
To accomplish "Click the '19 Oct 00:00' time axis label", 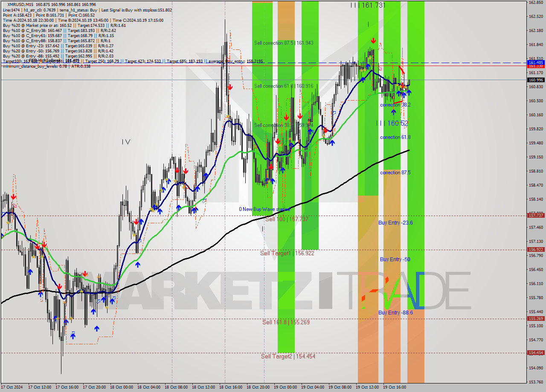I will coord(285,387).
